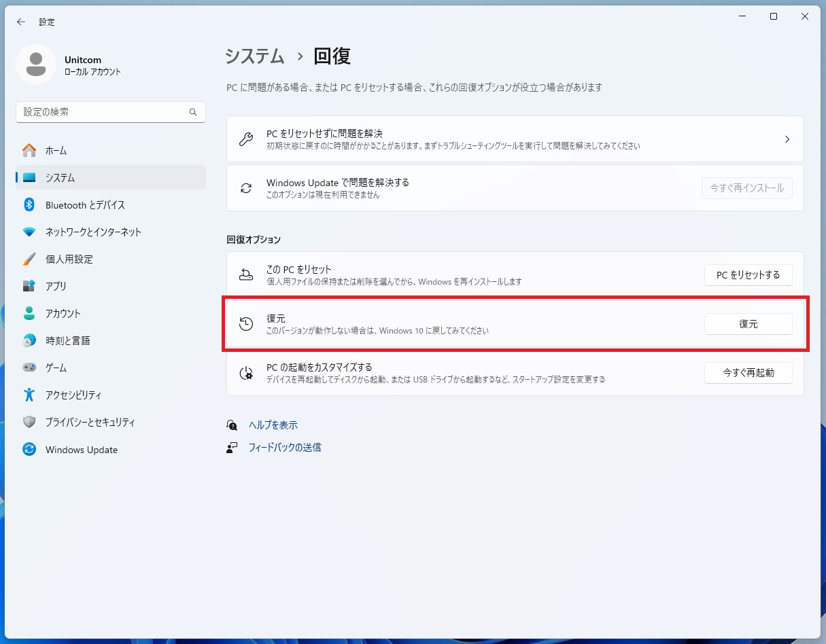Image resolution: width=826 pixels, height=644 pixels.
Task: Select the アプリ category label
Action: [x=56, y=286]
